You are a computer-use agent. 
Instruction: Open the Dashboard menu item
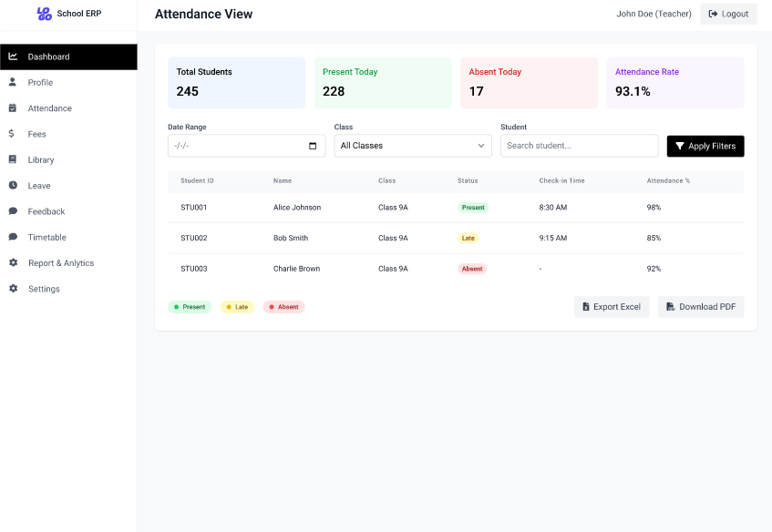click(68, 56)
